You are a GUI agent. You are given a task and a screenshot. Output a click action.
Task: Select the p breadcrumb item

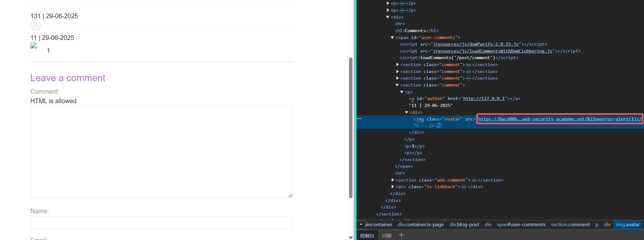tap(597, 225)
